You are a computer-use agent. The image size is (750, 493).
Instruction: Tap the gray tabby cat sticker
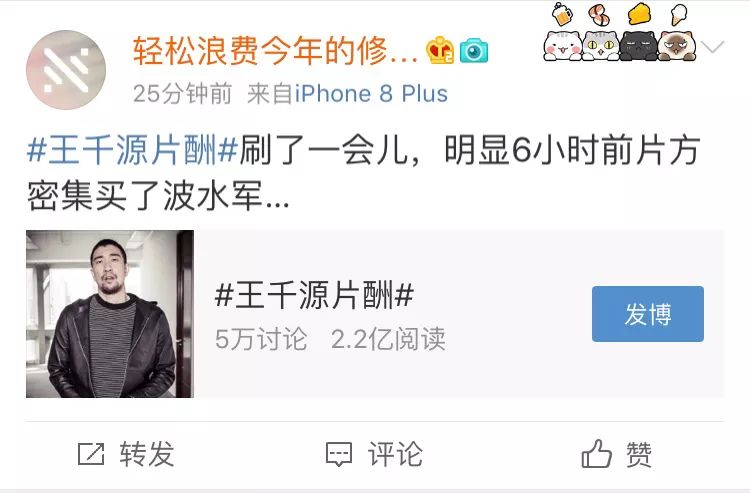(x=600, y=33)
